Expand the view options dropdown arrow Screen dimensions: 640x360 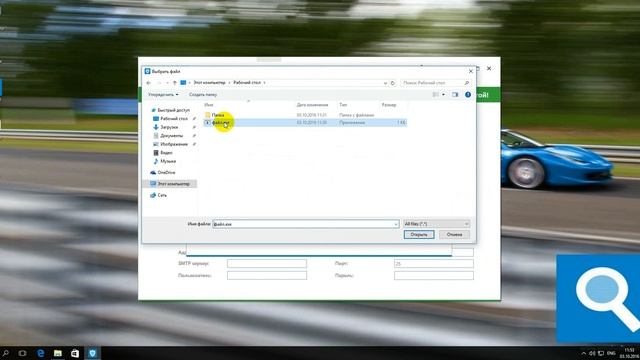pos(443,95)
